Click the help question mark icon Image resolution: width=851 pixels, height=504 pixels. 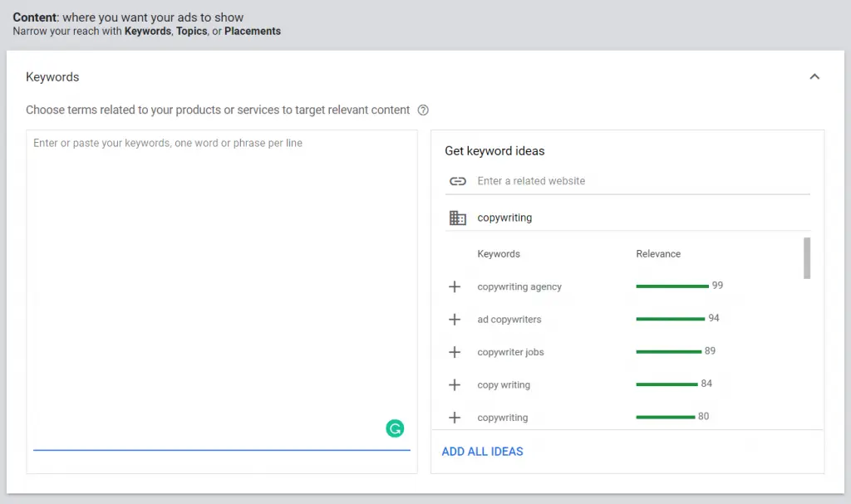tap(423, 110)
